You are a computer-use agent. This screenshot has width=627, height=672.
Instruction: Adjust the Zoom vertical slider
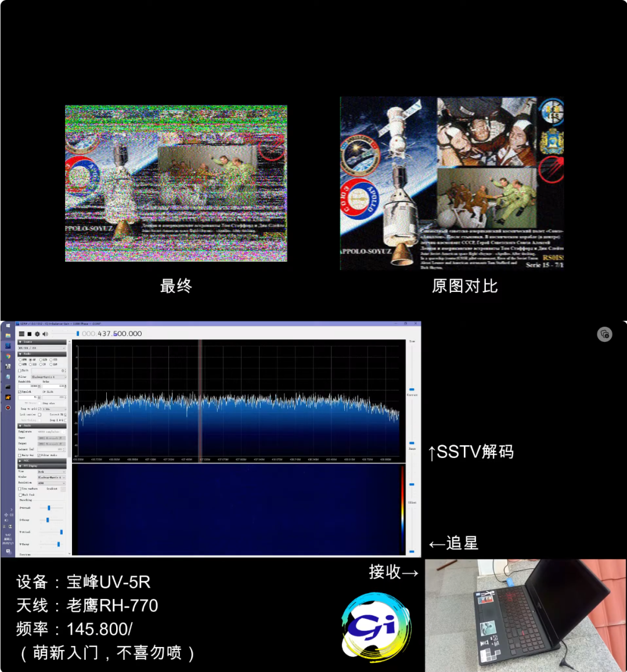[x=412, y=368]
